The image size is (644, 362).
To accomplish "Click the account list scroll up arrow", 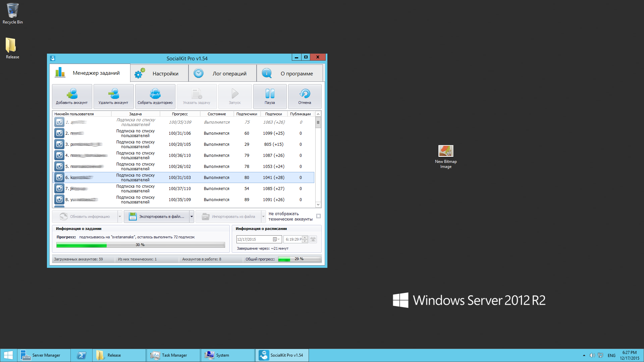I will pyautogui.click(x=318, y=114).
